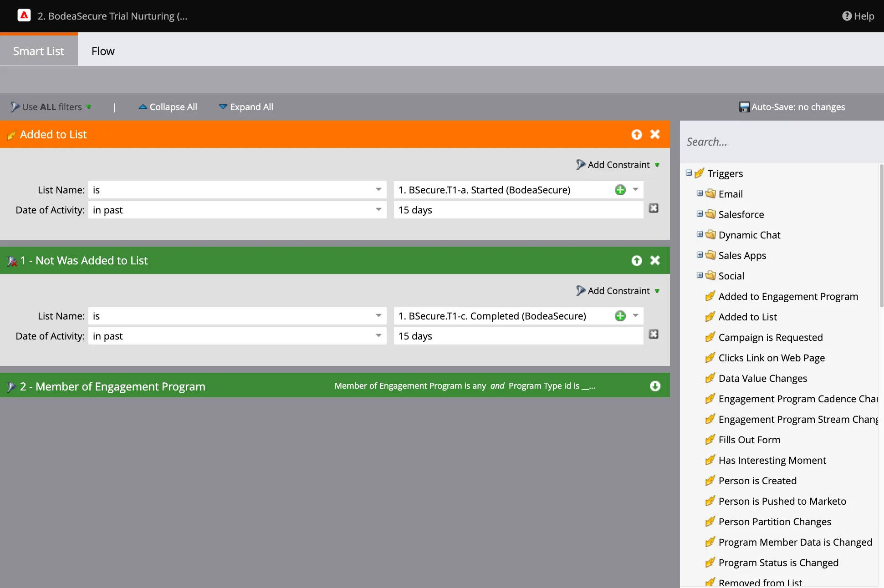The width and height of the screenshot is (884, 588).
Task: Remove the Added to List trigger
Action: coord(655,134)
